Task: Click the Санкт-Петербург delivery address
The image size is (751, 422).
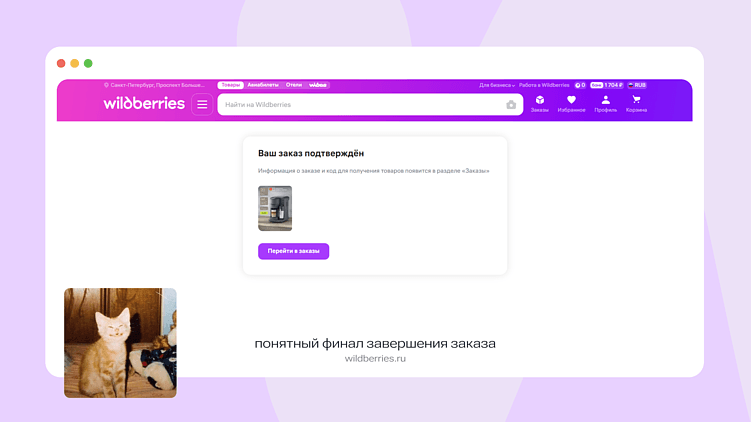Action: pyautogui.click(x=154, y=85)
